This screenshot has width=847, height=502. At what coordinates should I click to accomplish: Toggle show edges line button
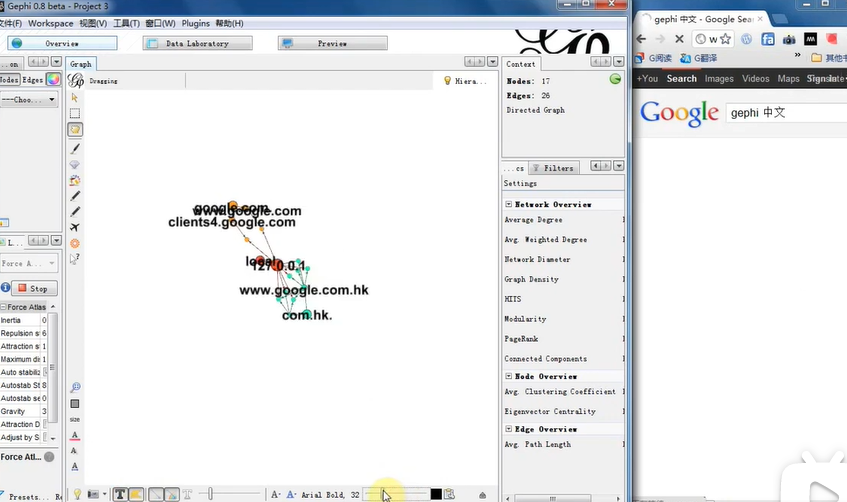click(156, 494)
